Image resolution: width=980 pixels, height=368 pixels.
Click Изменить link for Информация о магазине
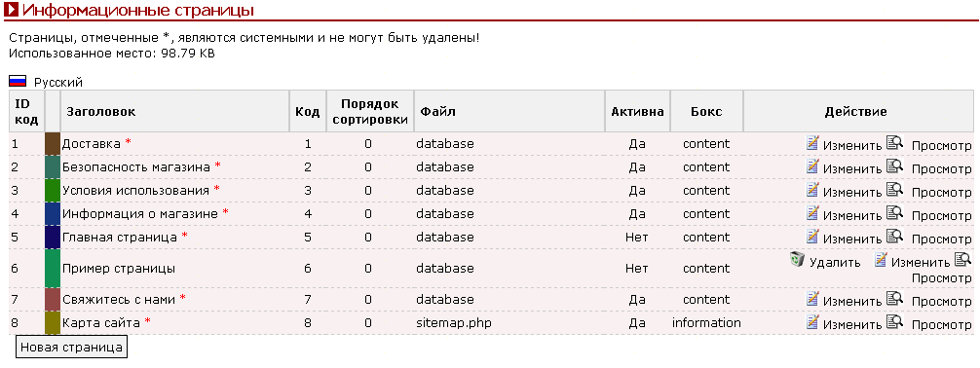(852, 216)
